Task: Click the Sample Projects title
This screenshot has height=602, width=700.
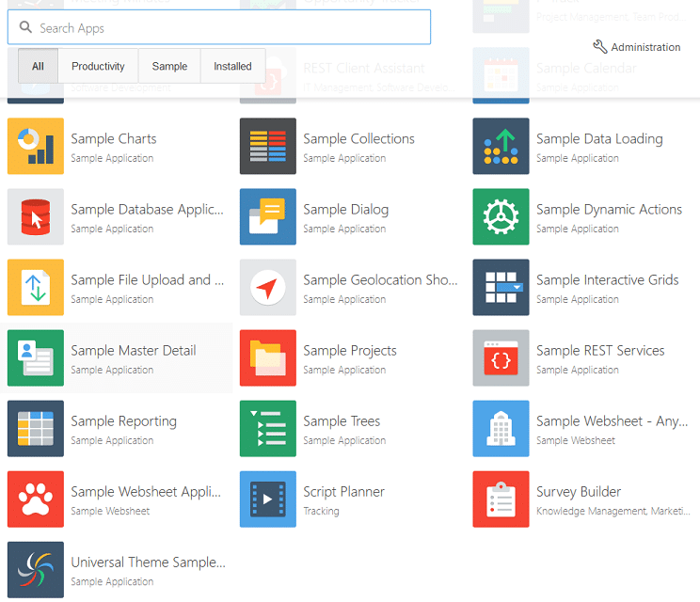Action: 350,350
